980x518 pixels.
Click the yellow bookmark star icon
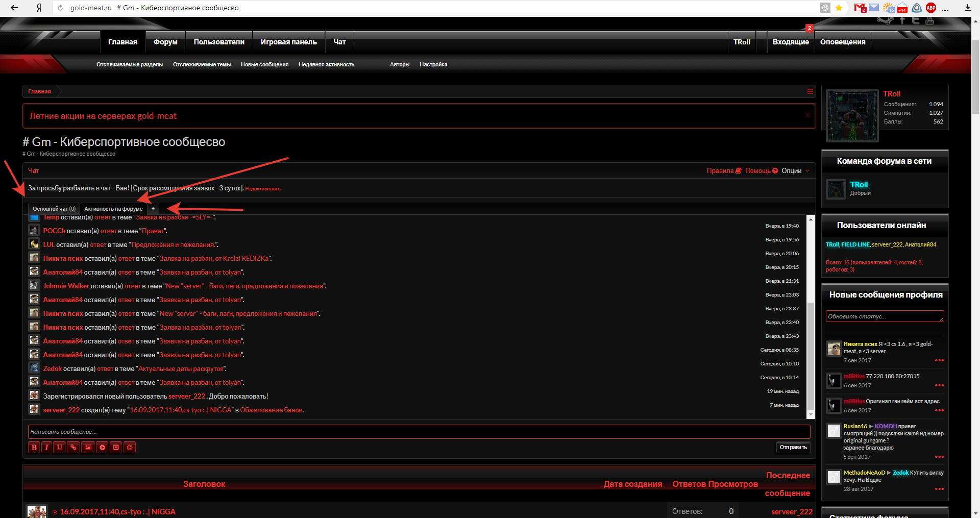pyautogui.click(x=839, y=8)
